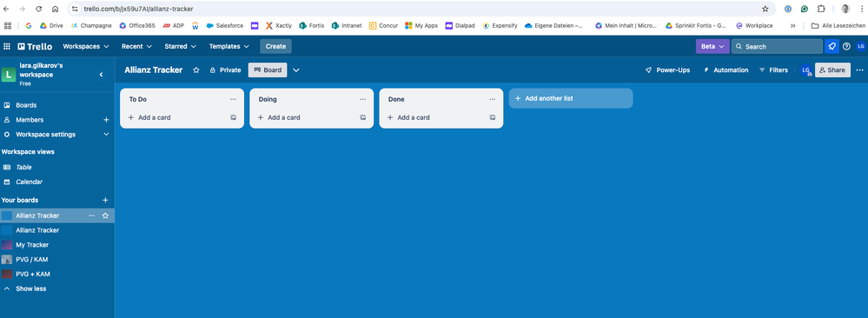Viewport: 868px width, 318px height.
Task: Open the Doing list actions menu
Action: pos(362,99)
